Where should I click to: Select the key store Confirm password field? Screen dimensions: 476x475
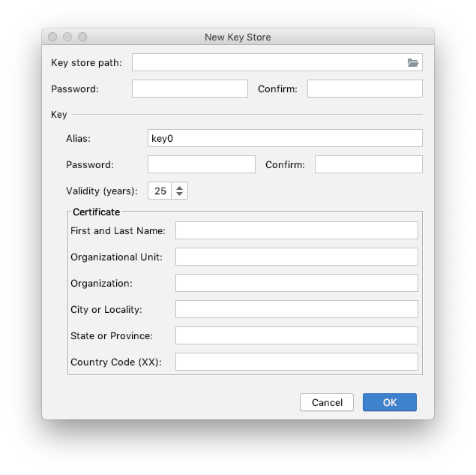(x=364, y=89)
